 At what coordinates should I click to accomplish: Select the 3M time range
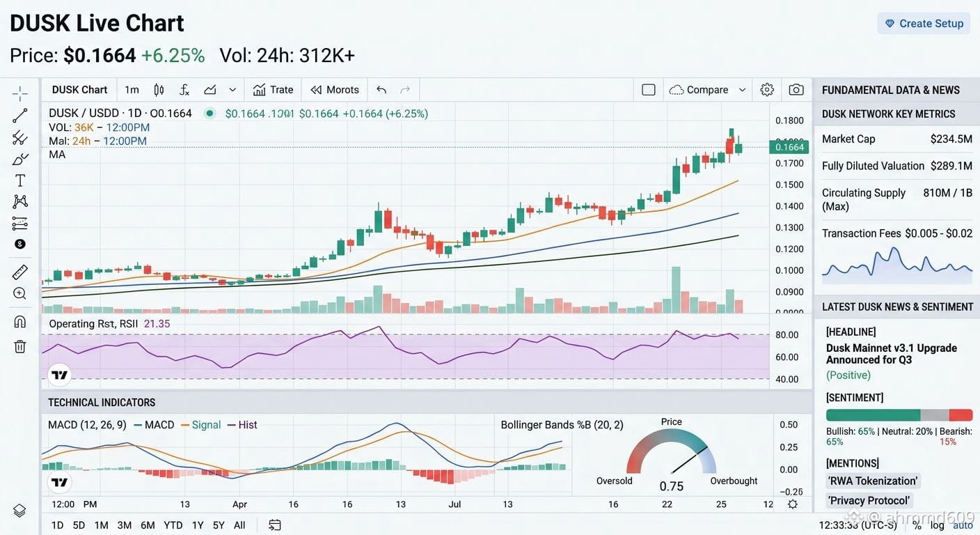124,525
